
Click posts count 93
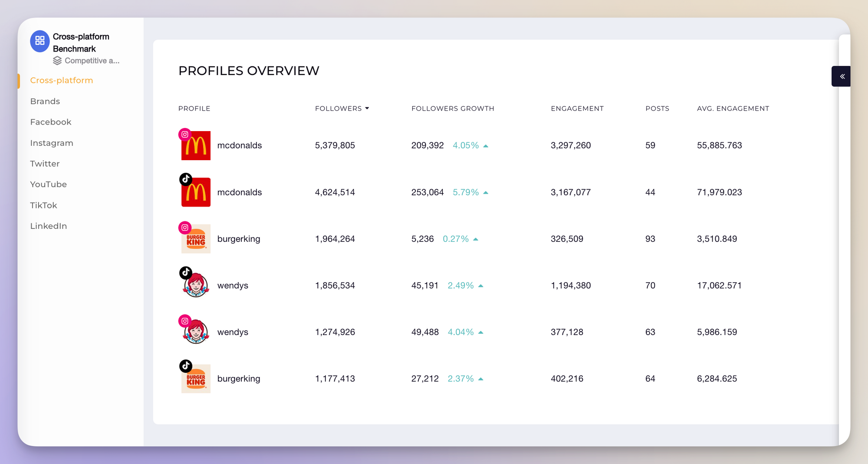(650, 239)
